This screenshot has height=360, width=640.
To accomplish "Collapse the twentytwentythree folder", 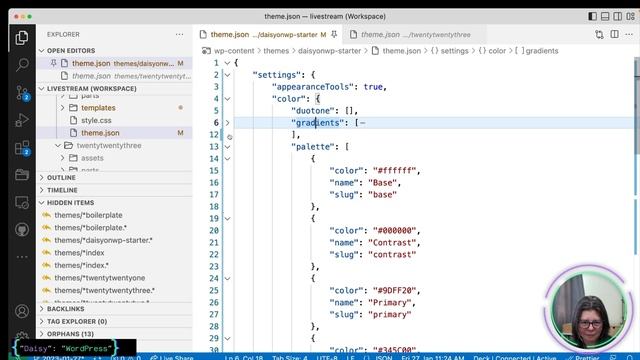I will (58, 145).
